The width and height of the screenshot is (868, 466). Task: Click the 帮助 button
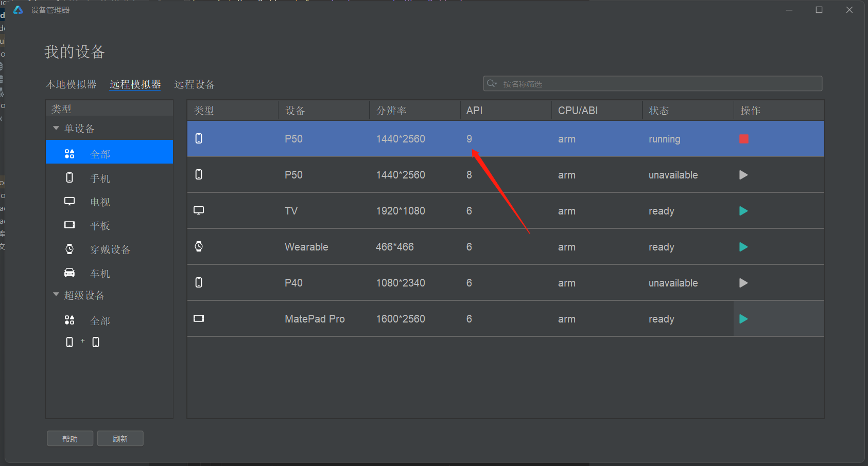click(x=70, y=439)
